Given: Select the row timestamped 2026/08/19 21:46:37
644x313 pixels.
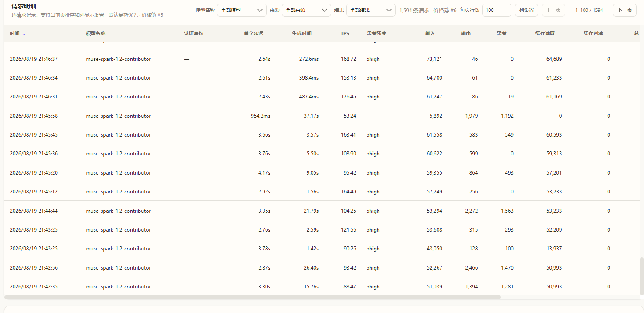Looking at the screenshot, I should 322,59.
